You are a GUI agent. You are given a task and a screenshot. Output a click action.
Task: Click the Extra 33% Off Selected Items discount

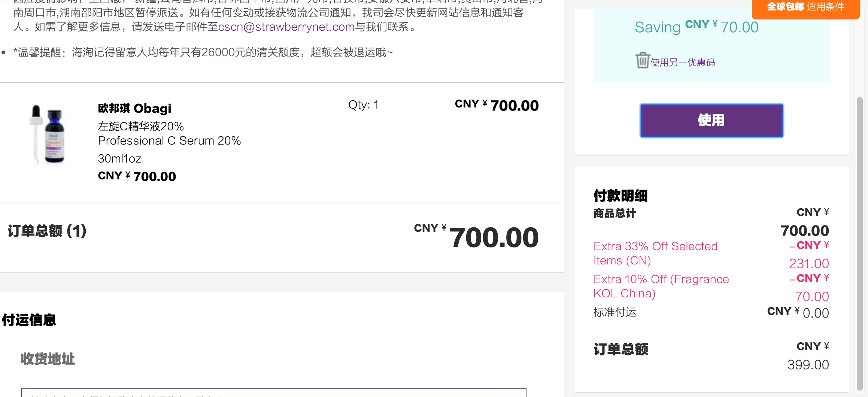click(655, 253)
